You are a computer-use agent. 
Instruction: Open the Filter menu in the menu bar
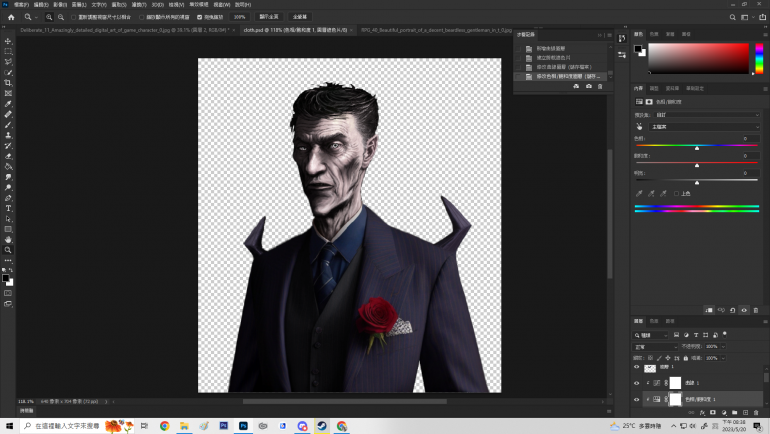(x=139, y=4)
